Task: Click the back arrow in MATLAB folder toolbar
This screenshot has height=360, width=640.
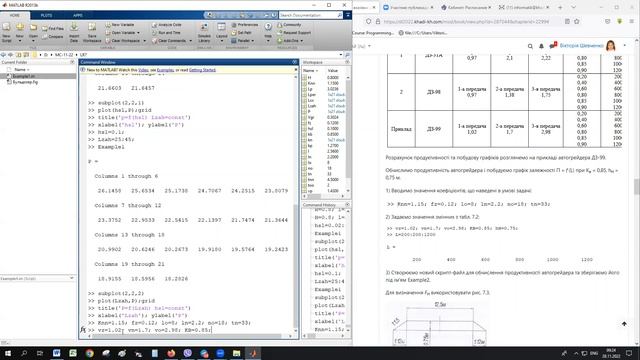Action: [3, 55]
